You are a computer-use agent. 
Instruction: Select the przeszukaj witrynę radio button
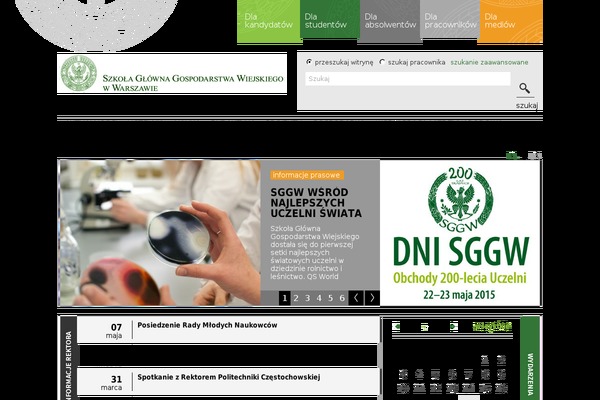(309, 62)
